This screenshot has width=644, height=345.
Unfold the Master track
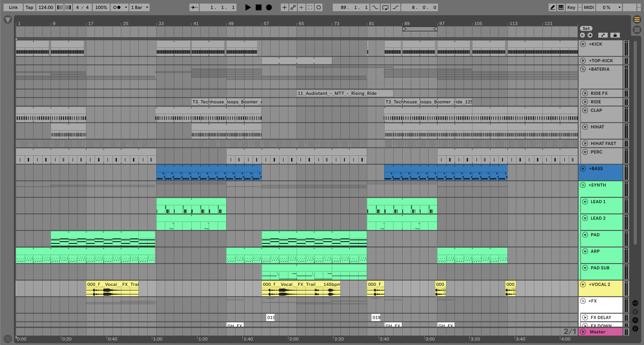583,332
